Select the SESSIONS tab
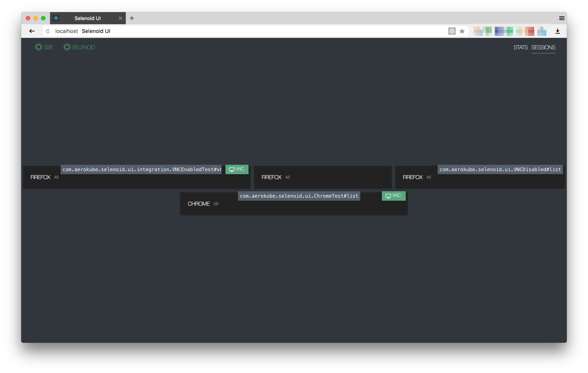This screenshot has width=588, height=373. (x=543, y=47)
